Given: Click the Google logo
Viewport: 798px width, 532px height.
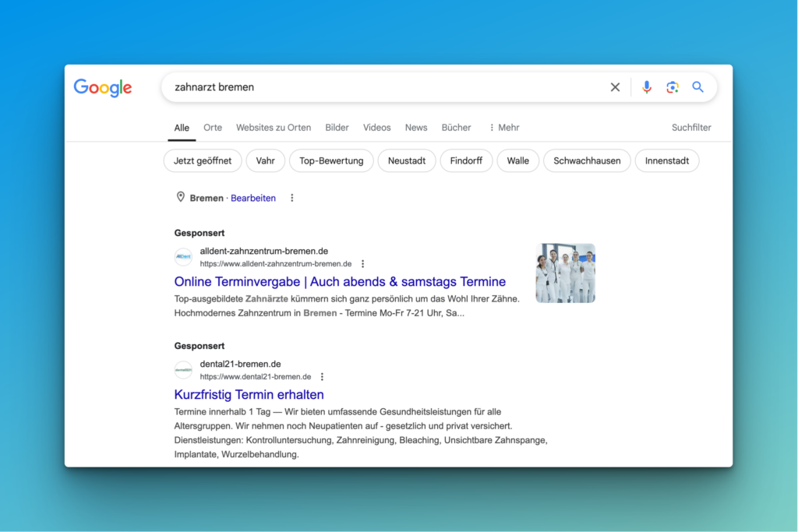Looking at the screenshot, I should 103,87.
